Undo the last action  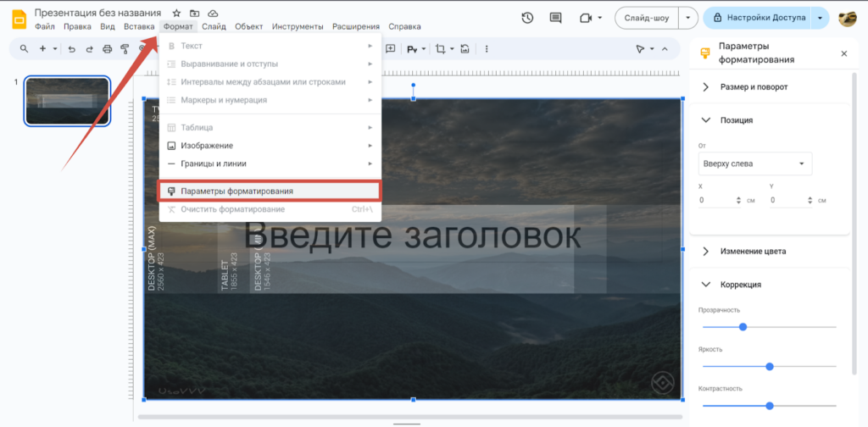[71, 48]
